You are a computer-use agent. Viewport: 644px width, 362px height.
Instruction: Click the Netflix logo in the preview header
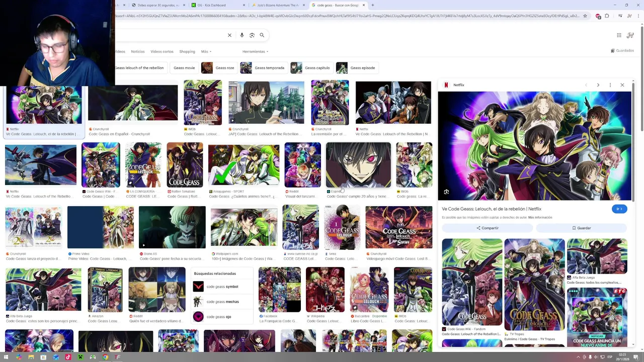[446, 85]
